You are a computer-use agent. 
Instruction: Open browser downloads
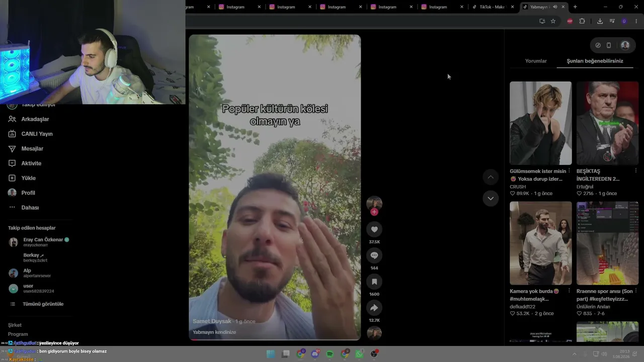point(600,21)
